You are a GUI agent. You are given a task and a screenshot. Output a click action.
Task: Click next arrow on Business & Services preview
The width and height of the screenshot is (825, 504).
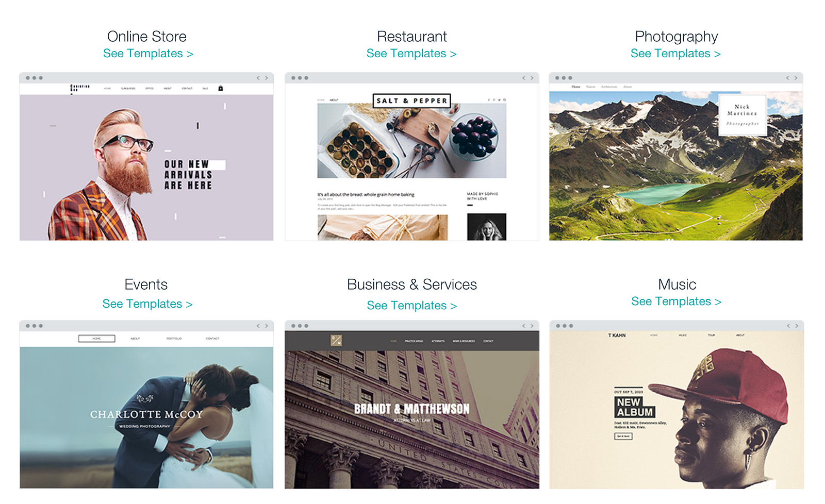coord(532,326)
